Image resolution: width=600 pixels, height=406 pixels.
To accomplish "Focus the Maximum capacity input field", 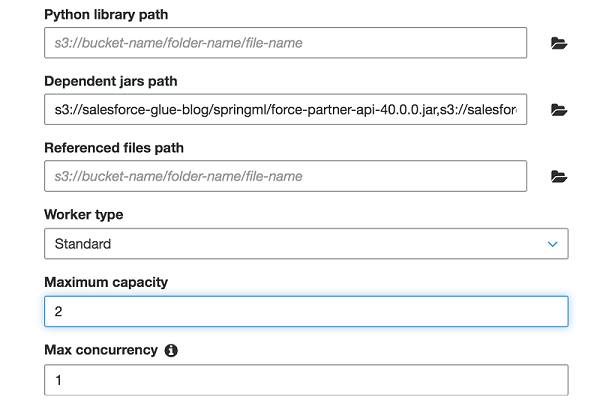I will [306, 311].
